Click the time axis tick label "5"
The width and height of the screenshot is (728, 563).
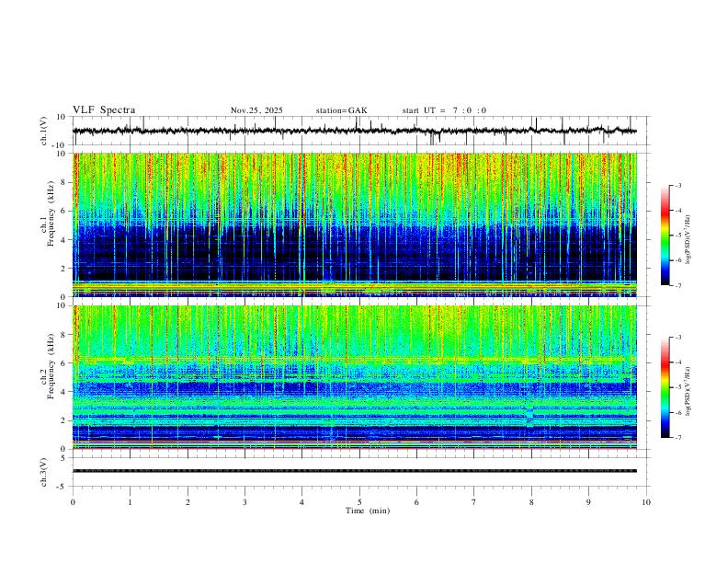(x=359, y=502)
